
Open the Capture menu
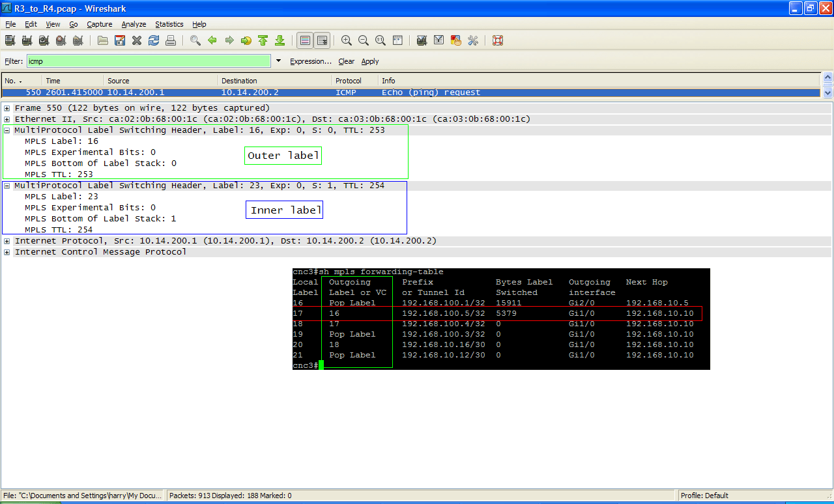tap(100, 24)
